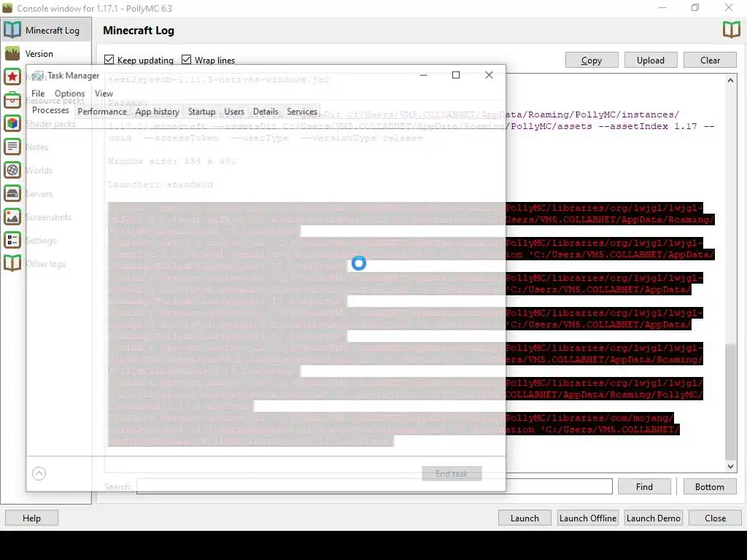The image size is (747, 560).
Task: Open the Screenshots picture icon
Action: (x=12, y=217)
